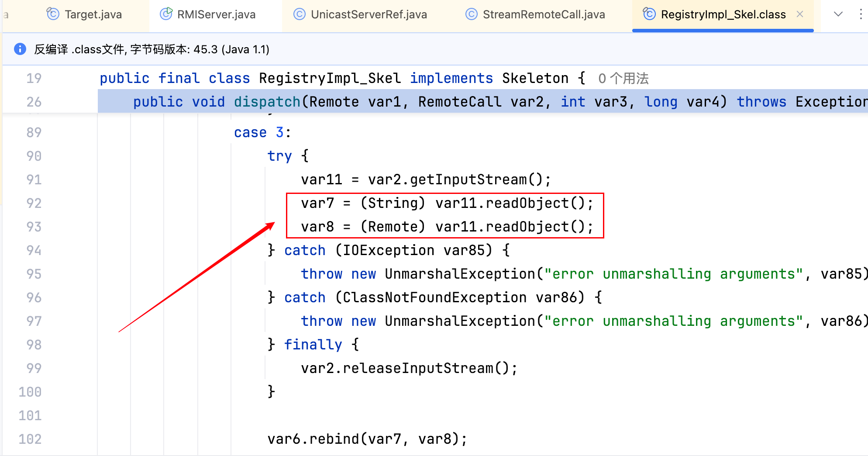Image resolution: width=868 pixels, height=456 pixels.
Task: Close the RegistryImpl_Skel.class tab
Action: (x=800, y=14)
